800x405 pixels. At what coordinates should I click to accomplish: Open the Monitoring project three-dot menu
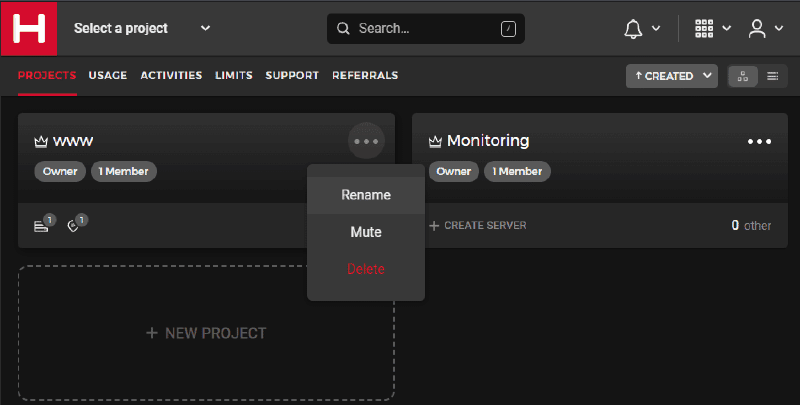coord(760,142)
